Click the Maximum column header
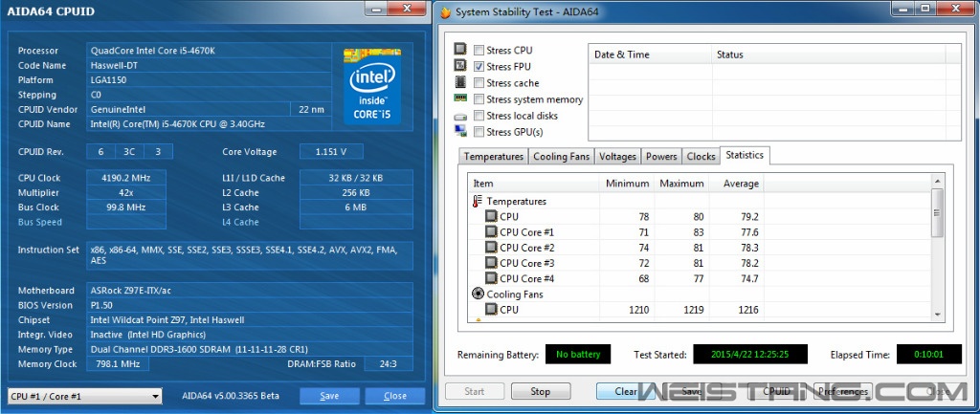Image resolution: width=980 pixels, height=414 pixels. (x=681, y=184)
